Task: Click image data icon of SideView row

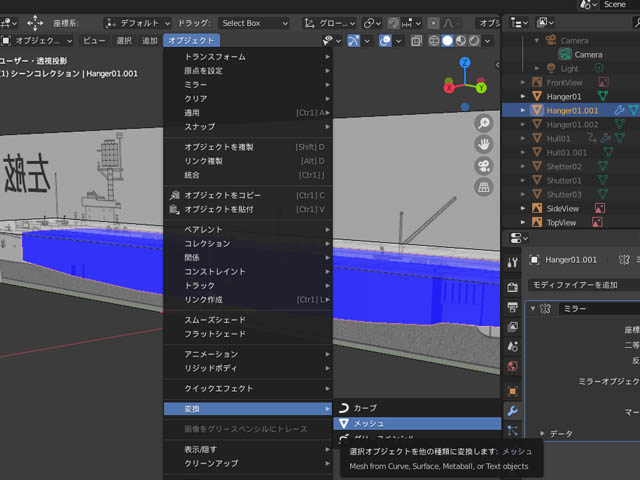Action: [x=600, y=209]
